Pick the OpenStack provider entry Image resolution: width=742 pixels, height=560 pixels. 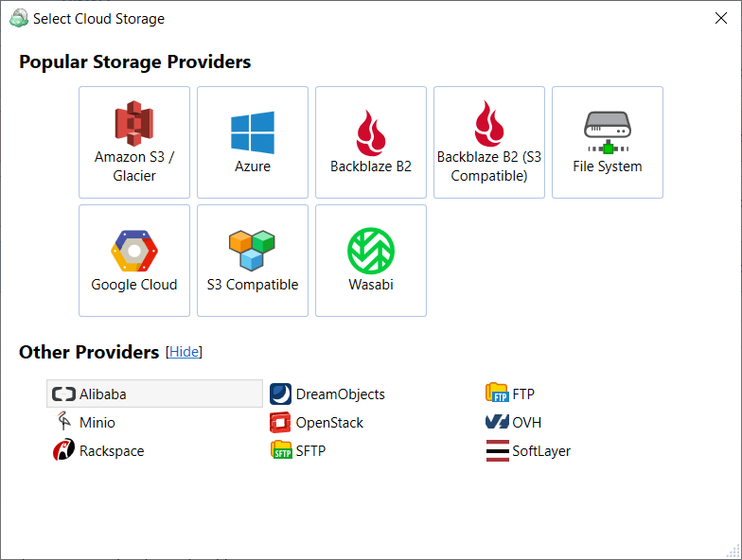[x=328, y=423]
